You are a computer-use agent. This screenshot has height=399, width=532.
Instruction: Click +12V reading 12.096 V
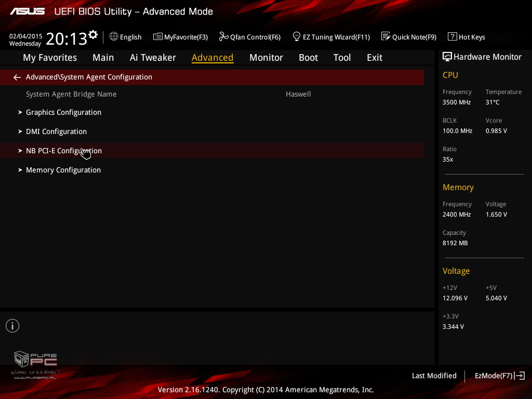(455, 298)
